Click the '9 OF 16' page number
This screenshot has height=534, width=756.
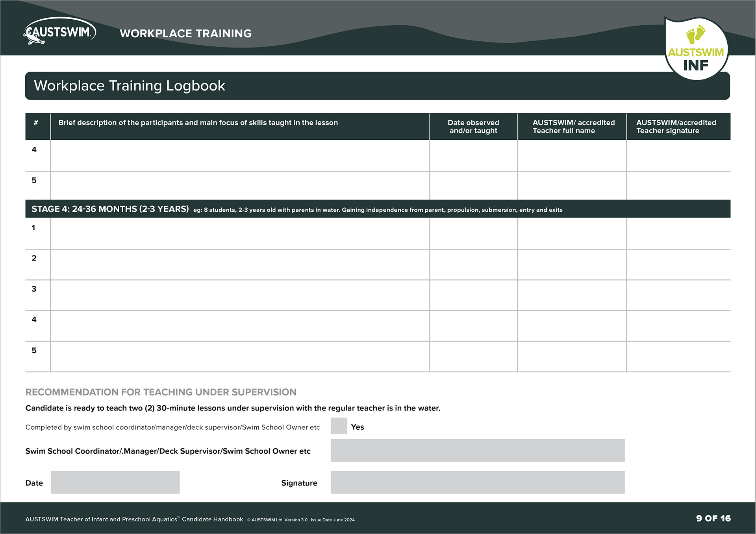pos(713,518)
